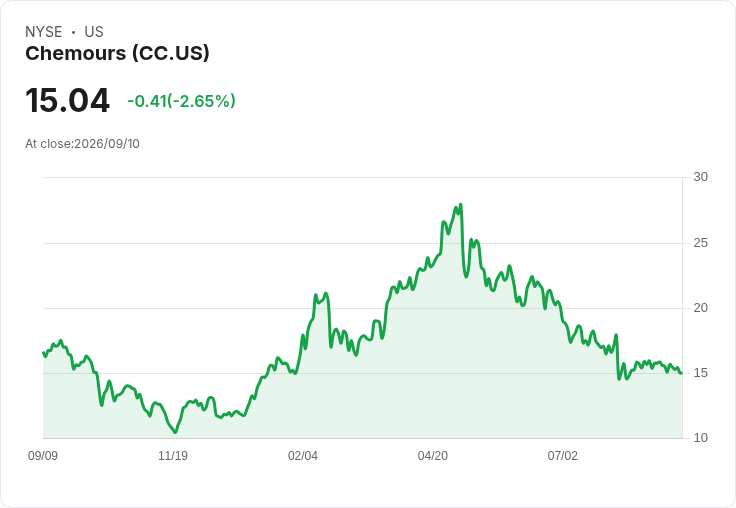Select the 11/19 date on x-axis

pyautogui.click(x=173, y=455)
